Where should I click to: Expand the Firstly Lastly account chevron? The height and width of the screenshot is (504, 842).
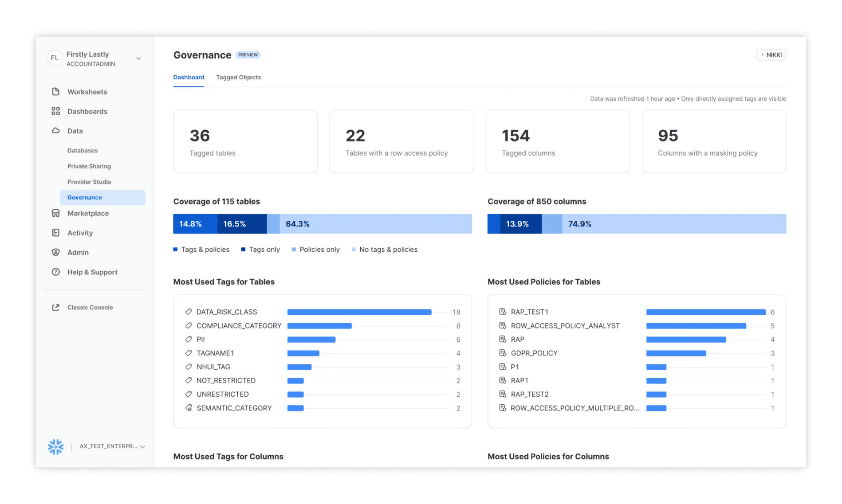point(138,59)
